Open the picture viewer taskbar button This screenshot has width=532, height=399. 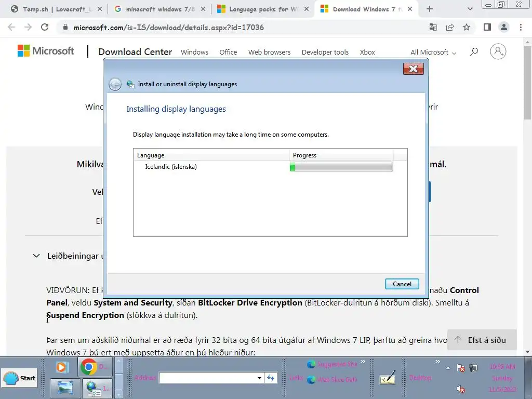pos(65,388)
